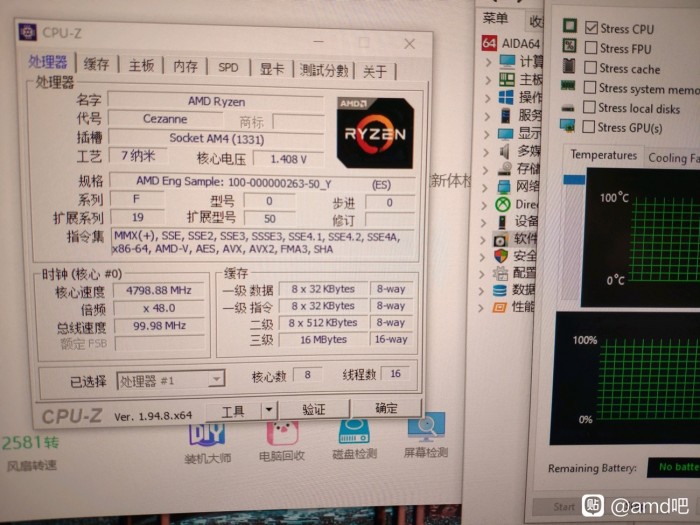
Task: Click the AMD Ryzen logo image
Action: (x=375, y=133)
